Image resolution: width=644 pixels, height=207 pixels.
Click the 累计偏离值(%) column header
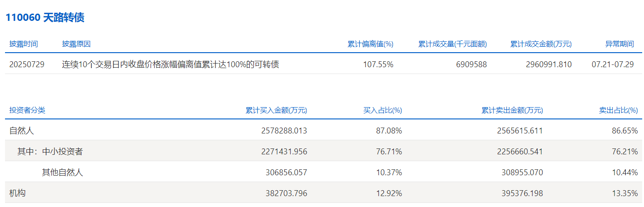click(370, 44)
